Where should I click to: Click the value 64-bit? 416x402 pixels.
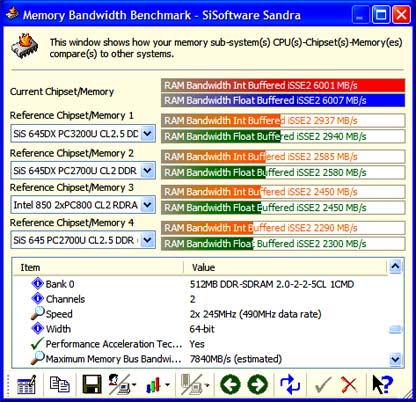[202, 329]
